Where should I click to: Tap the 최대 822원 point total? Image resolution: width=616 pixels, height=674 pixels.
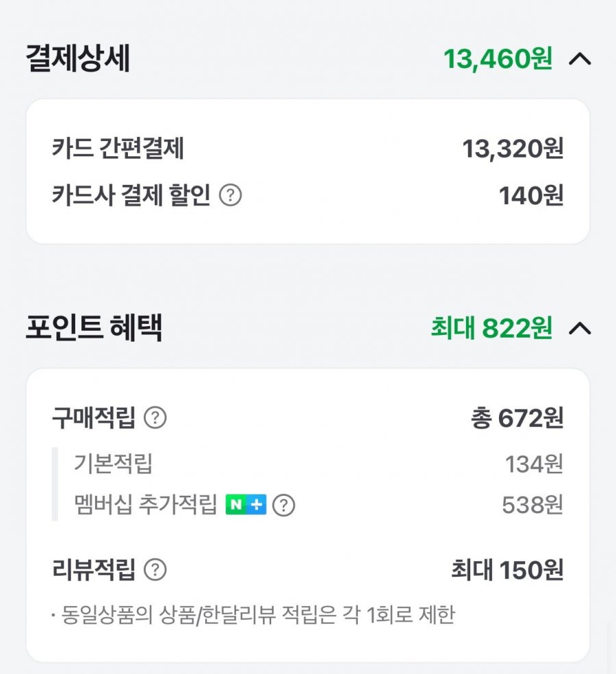(x=492, y=328)
